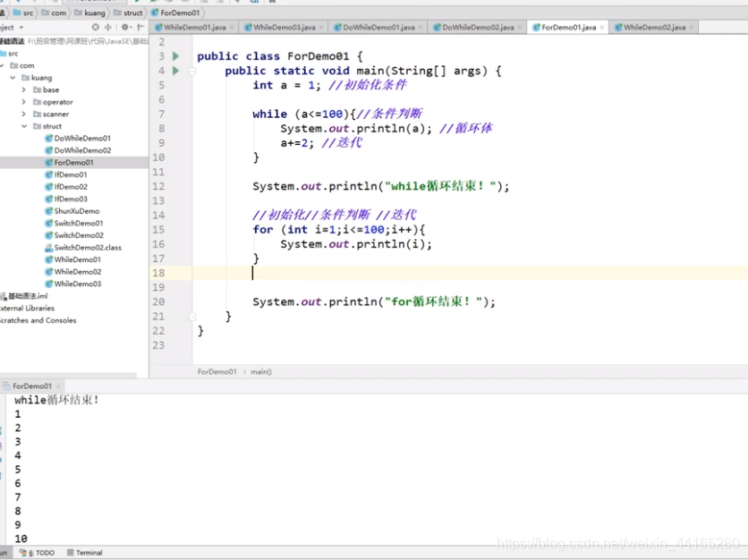Image resolution: width=748 pixels, height=560 pixels.
Task: Click the scroll-from-source locate icon in Project panel
Action: [96, 27]
